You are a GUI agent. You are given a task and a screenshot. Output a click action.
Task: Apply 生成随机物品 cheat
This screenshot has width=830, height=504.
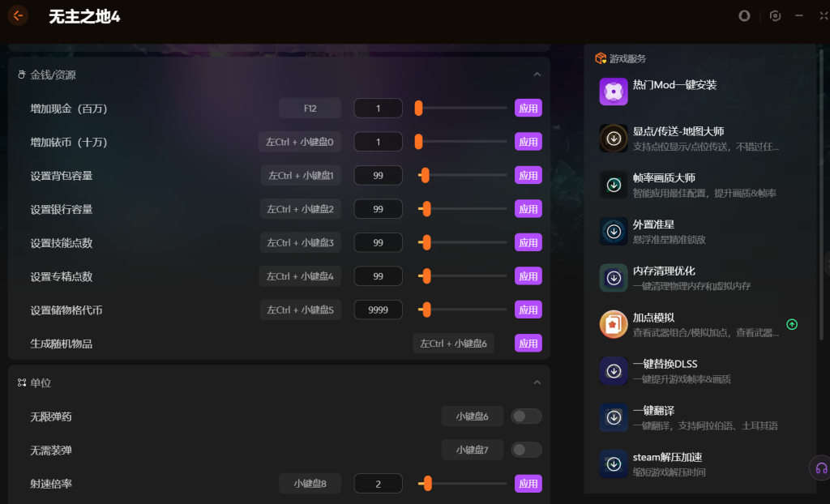click(x=528, y=343)
